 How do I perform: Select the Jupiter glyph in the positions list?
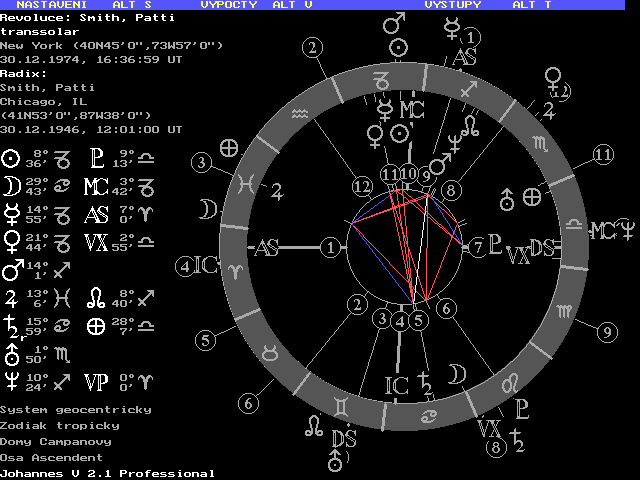click(11, 298)
